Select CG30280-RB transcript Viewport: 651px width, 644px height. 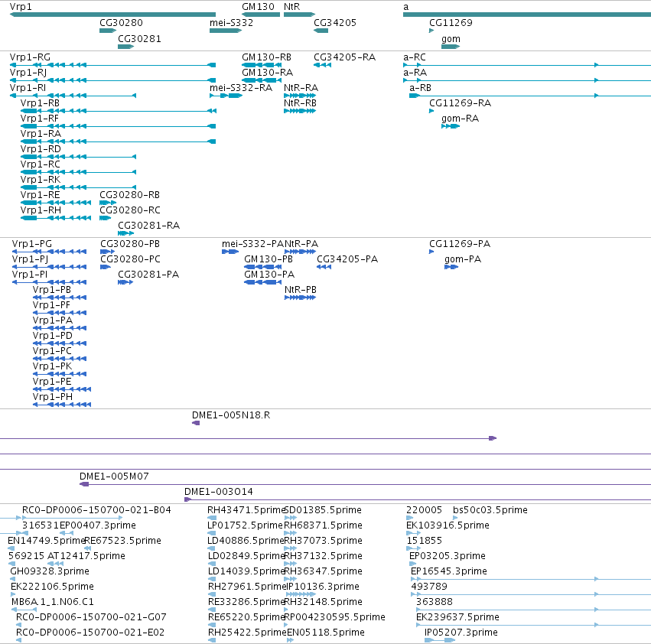(108, 203)
